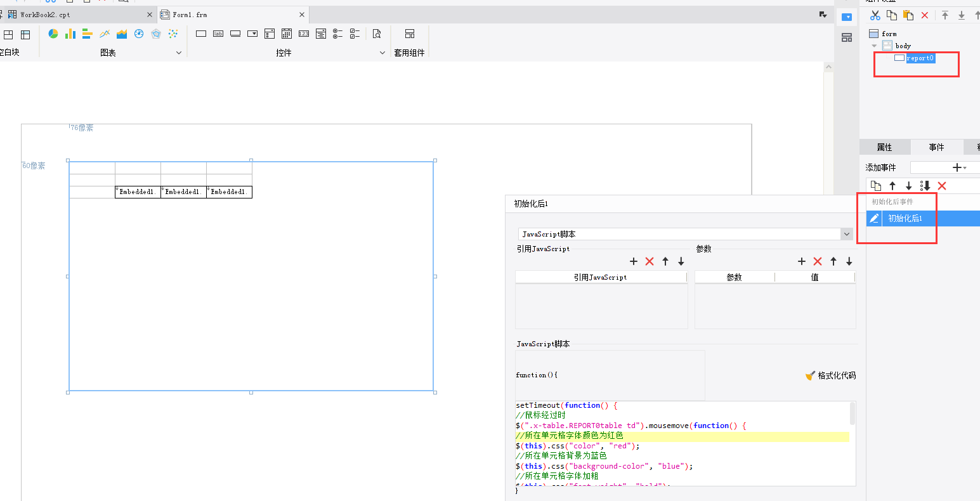Delete the selected component with the red X
Screen dimensions: 980x501
pos(925,15)
